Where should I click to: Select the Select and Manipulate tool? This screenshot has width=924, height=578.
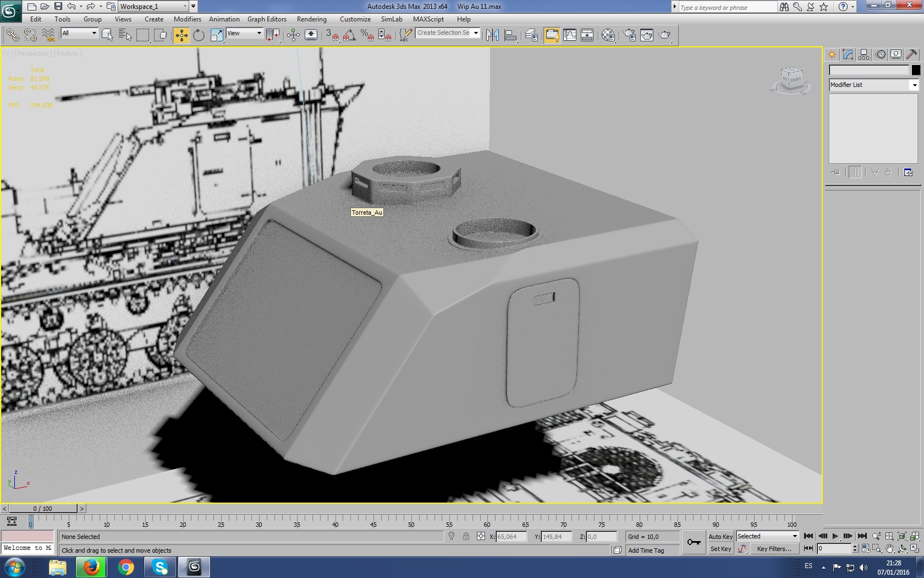point(293,35)
